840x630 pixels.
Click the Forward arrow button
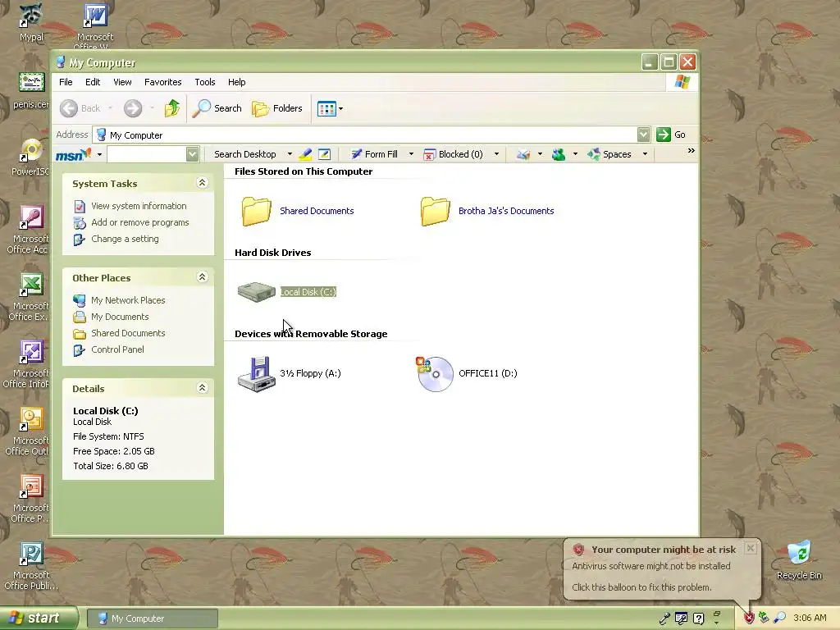click(x=133, y=108)
